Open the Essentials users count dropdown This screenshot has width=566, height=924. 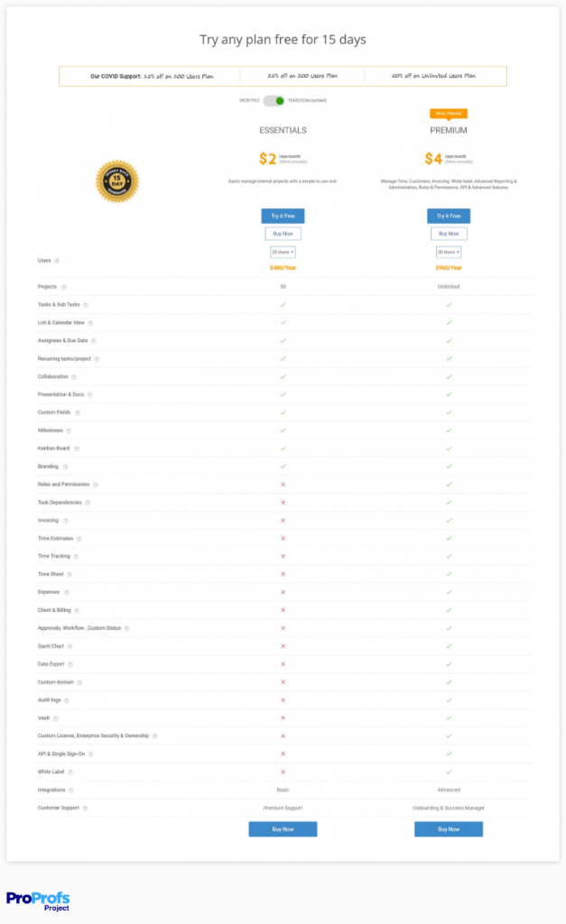tap(283, 252)
